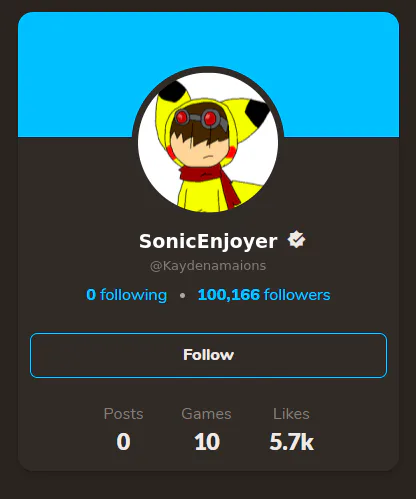416x499 pixels.
Task: View the 100,166 followers list
Action: (x=264, y=295)
